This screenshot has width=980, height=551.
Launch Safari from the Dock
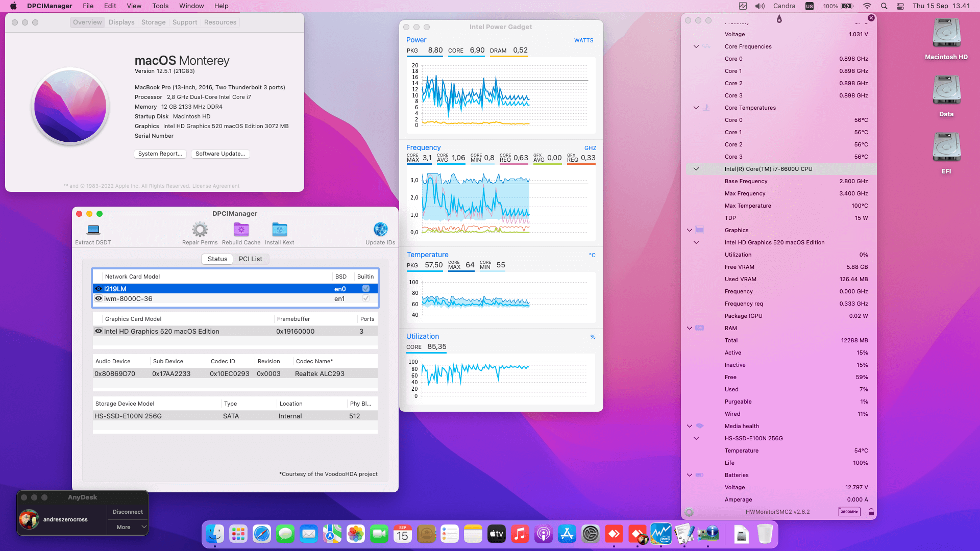[262, 534]
